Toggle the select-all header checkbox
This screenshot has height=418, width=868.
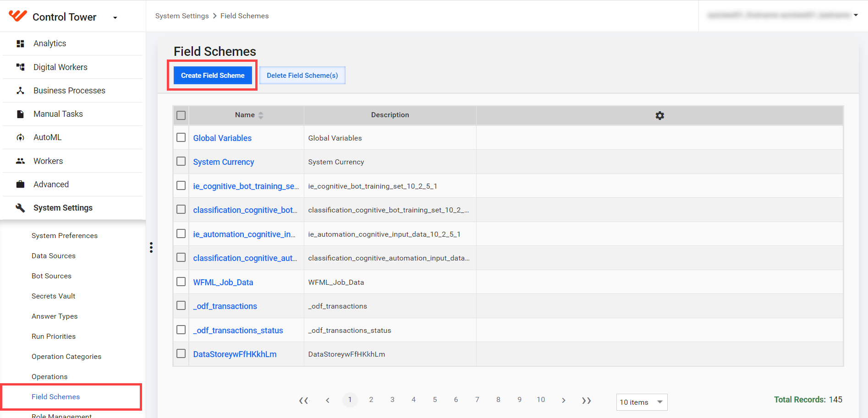coord(181,115)
